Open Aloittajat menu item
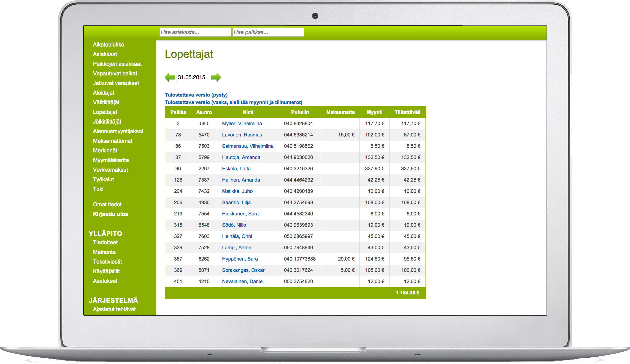This screenshot has height=364, width=630. point(104,93)
